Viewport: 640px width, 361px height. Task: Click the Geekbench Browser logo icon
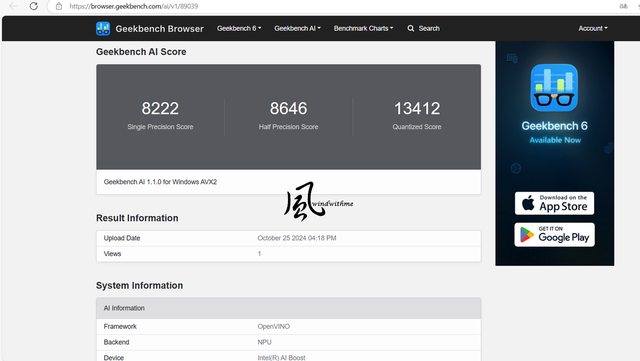click(x=103, y=29)
